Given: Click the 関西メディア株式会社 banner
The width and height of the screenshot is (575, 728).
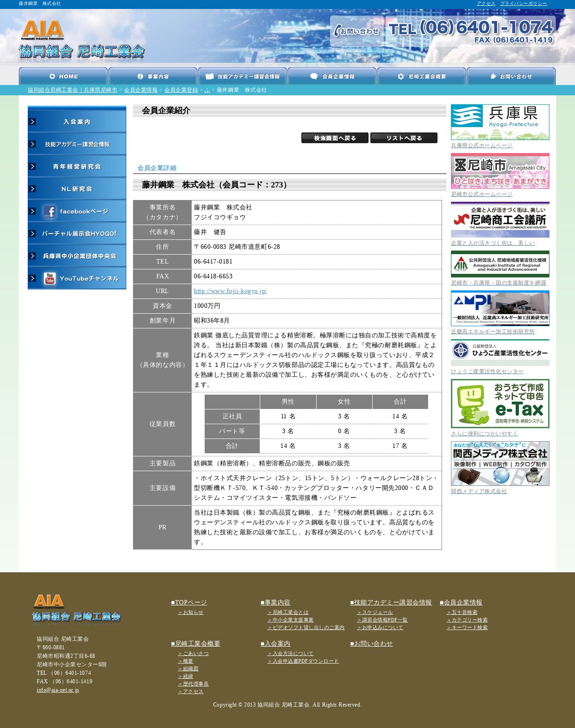Looking at the screenshot, I should click(500, 464).
